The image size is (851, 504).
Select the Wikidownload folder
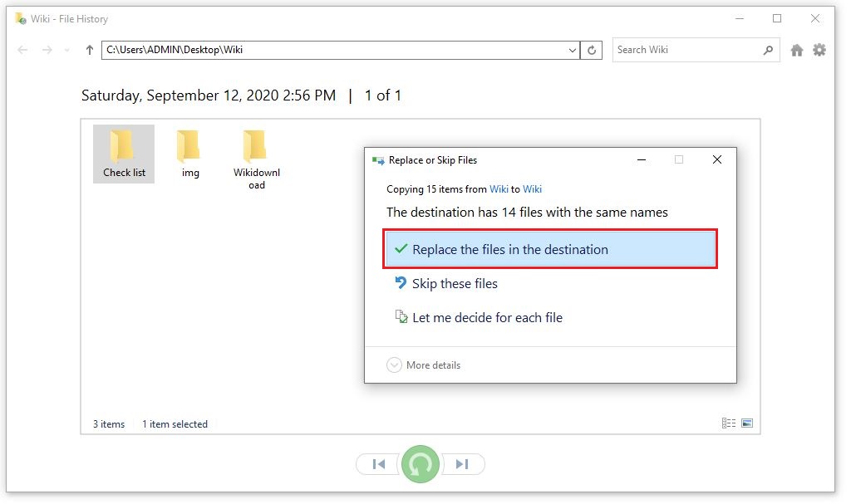click(x=256, y=160)
